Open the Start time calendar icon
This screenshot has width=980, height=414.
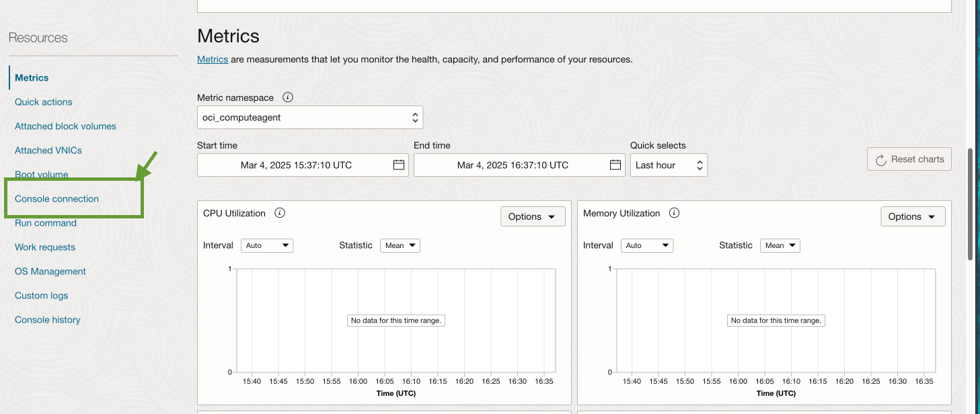(x=398, y=165)
